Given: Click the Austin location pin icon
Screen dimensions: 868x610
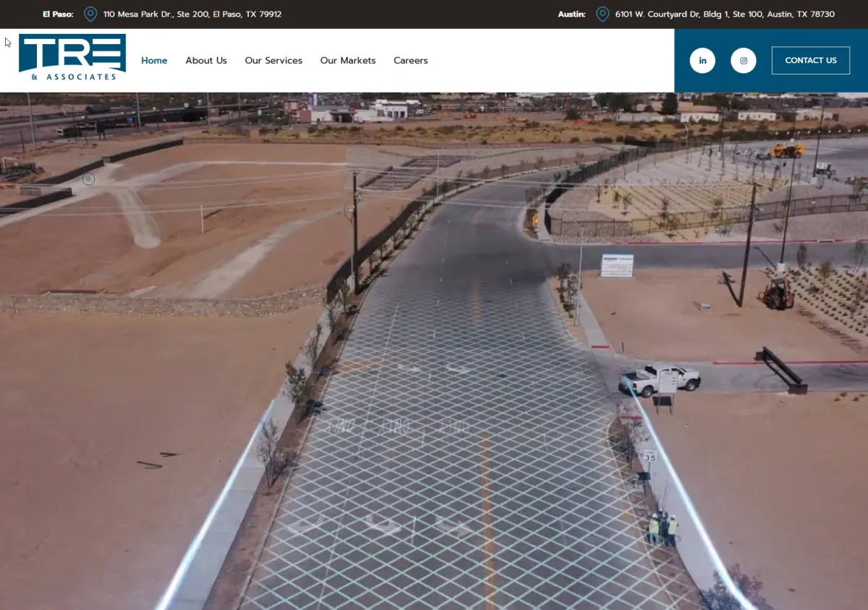Looking at the screenshot, I should coord(602,14).
